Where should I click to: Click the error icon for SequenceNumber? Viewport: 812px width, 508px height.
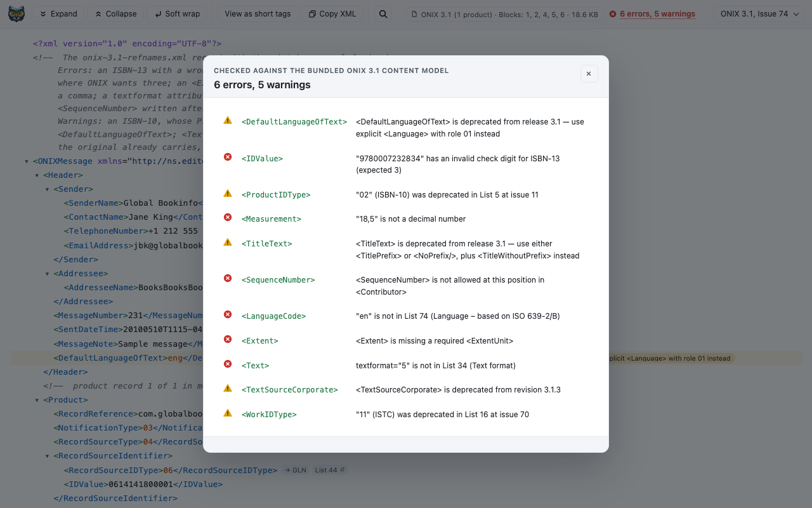pyautogui.click(x=228, y=279)
